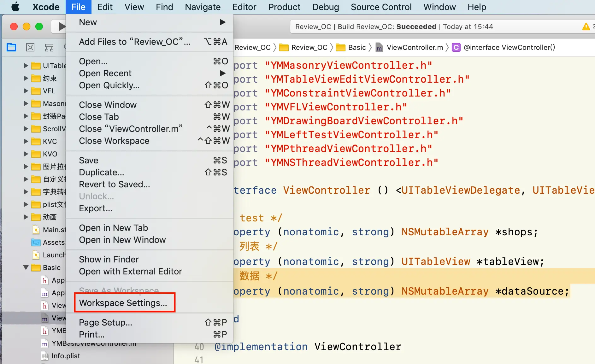This screenshot has width=595, height=364.
Task: Click the yellow build warning icon
Action: point(586,26)
